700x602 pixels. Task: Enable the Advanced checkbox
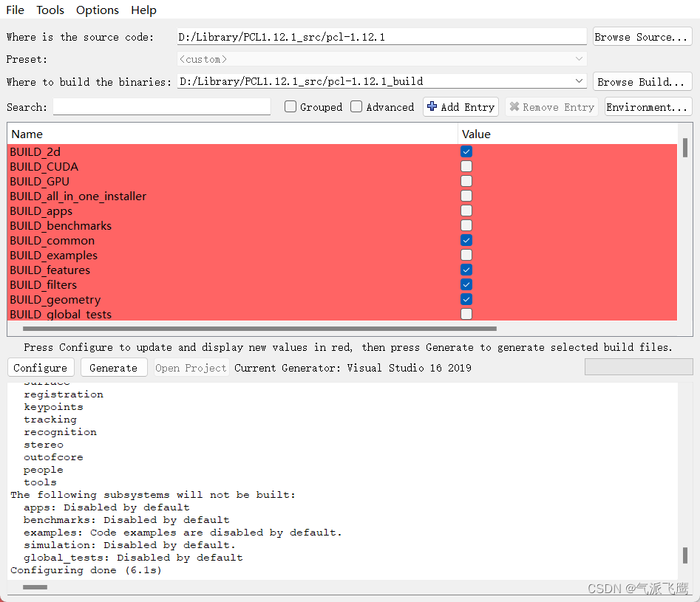[x=356, y=106]
